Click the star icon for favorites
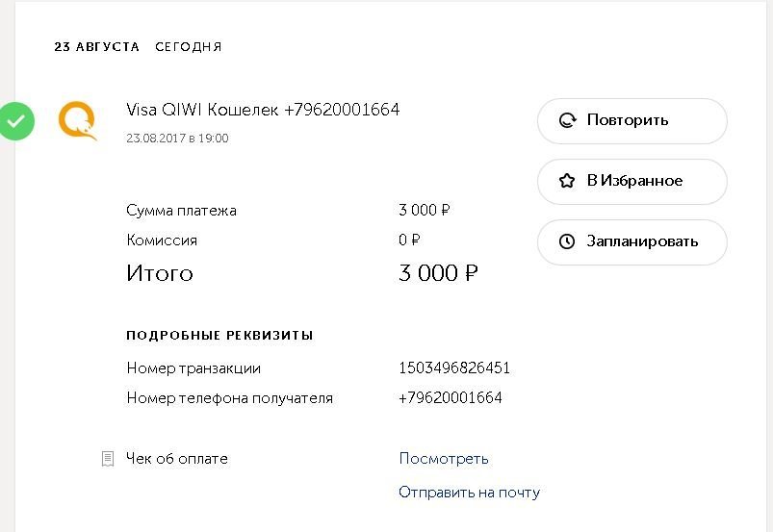The width and height of the screenshot is (773, 532). click(568, 181)
